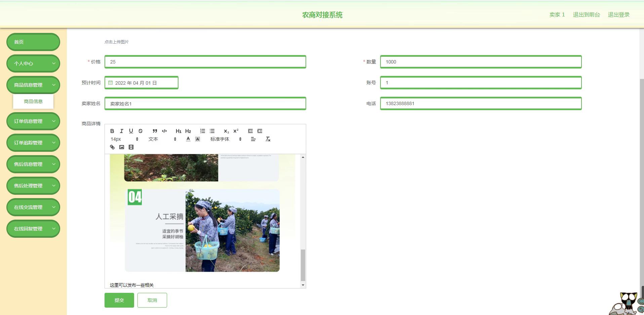Insert a video via film icon
This screenshot has width=644, height=315.
pos(131,147)
